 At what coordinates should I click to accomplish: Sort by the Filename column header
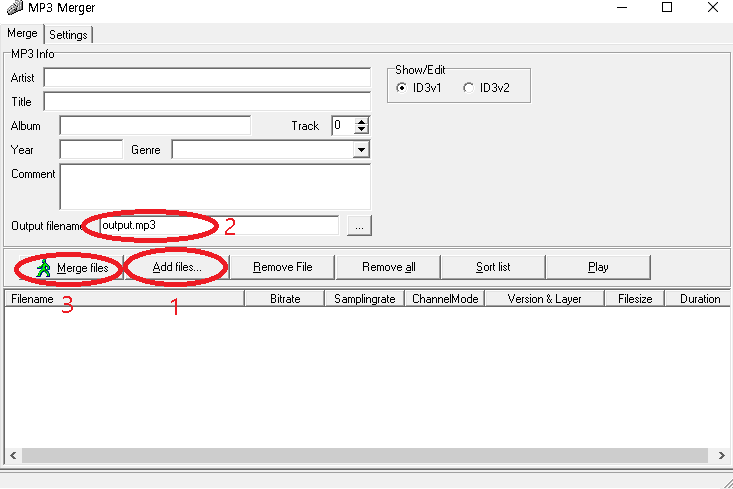click(124, 299)
